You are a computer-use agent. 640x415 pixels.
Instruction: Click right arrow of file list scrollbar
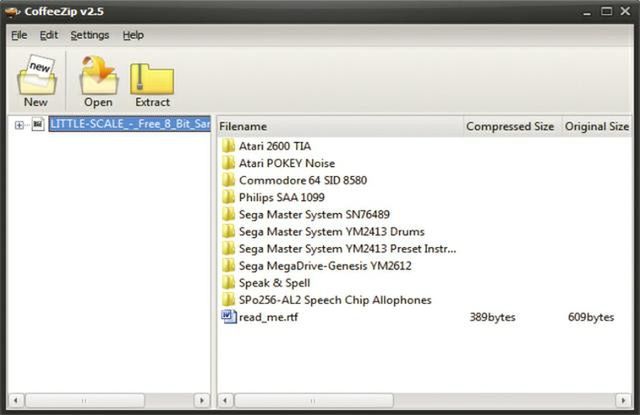623,400
